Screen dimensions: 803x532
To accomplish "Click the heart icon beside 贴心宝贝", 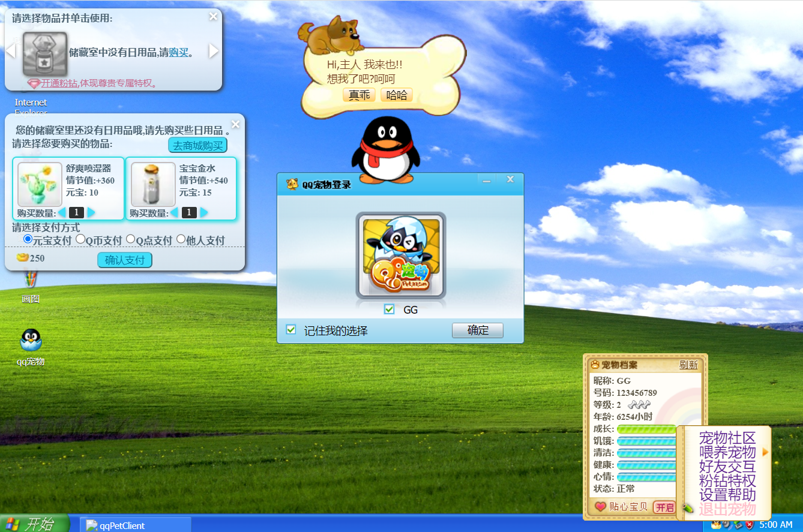I will 601,507.
